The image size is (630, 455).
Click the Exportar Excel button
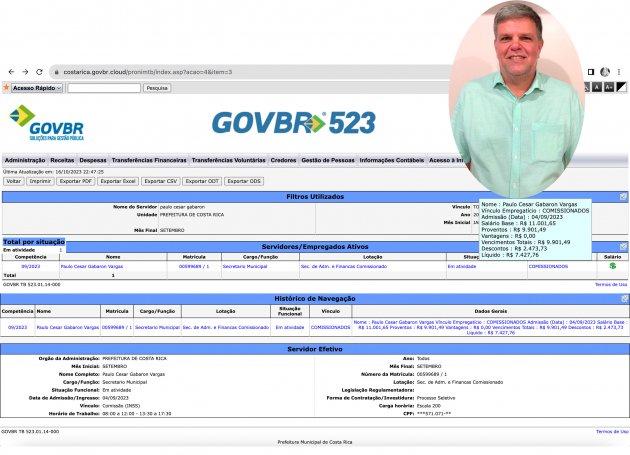click(x=118, y=181)
